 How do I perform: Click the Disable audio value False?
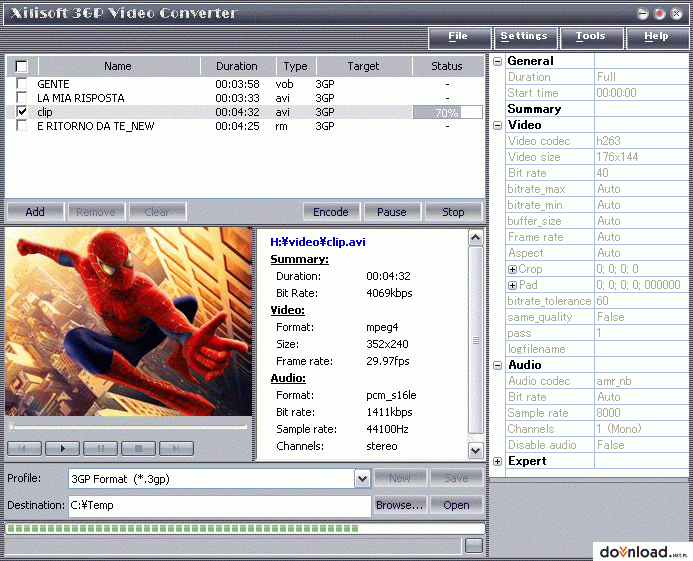tap(610, 445)
